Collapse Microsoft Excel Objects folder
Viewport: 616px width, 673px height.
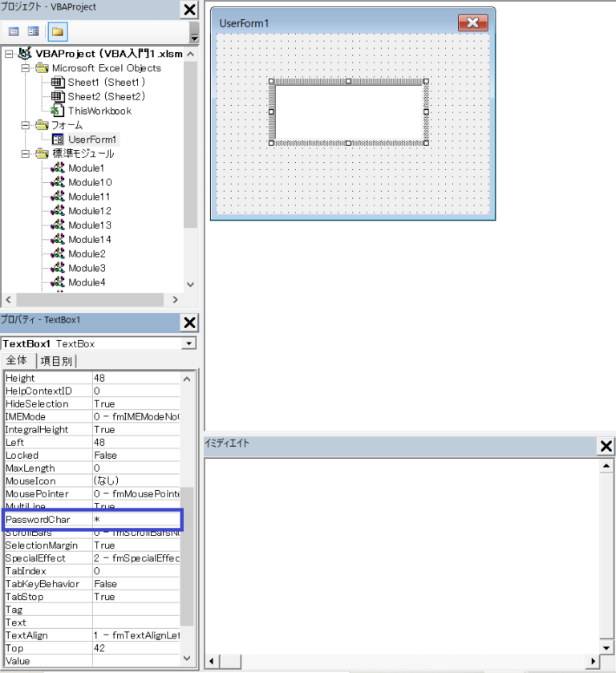tap(26, 68)
